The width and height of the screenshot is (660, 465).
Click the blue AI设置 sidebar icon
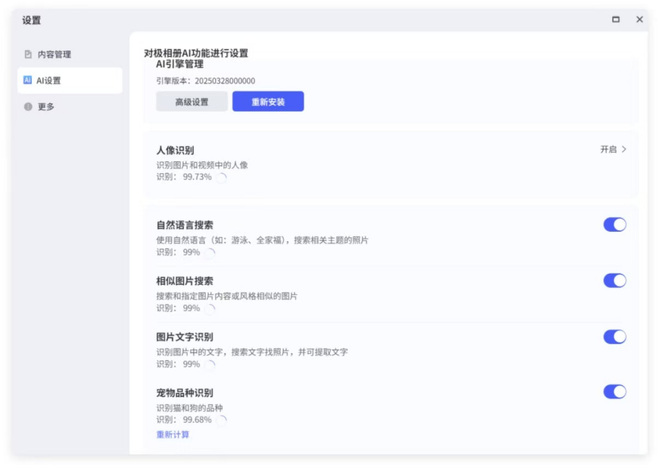(27, 80)
